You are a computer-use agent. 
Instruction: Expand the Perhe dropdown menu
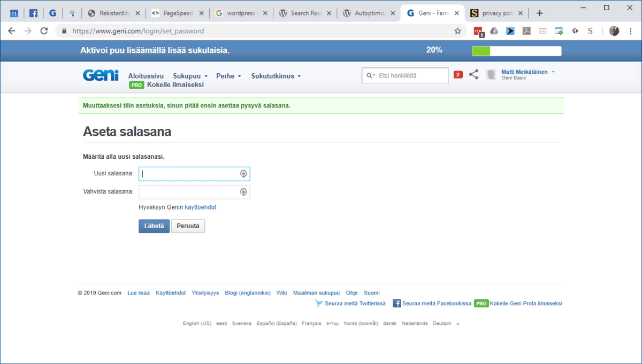[x=228, y=76]
